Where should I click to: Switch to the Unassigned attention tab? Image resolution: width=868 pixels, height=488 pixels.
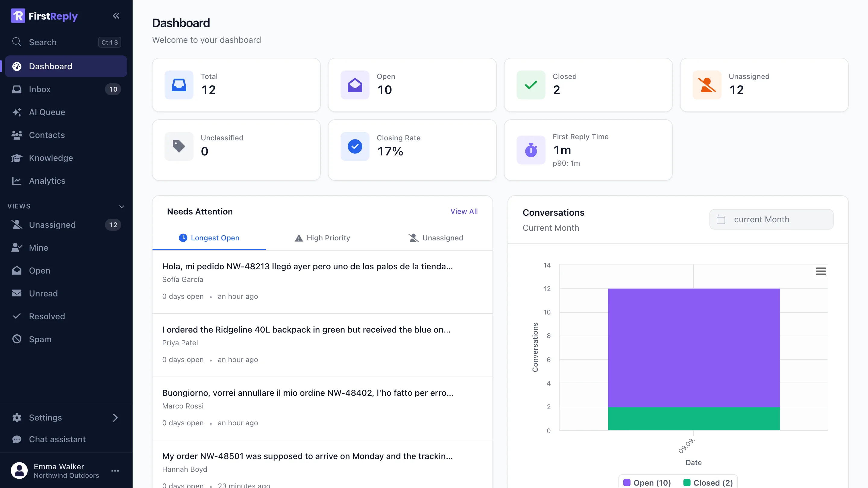436,238
